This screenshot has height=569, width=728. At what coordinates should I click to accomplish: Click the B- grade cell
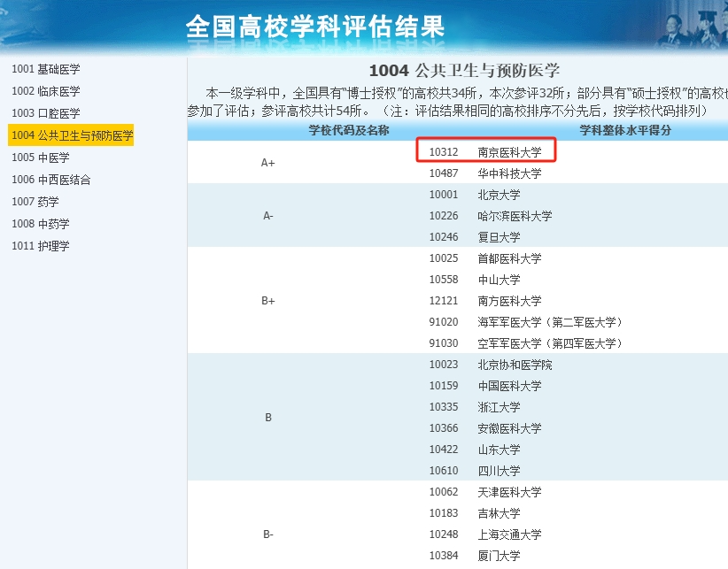coord(267,534)
